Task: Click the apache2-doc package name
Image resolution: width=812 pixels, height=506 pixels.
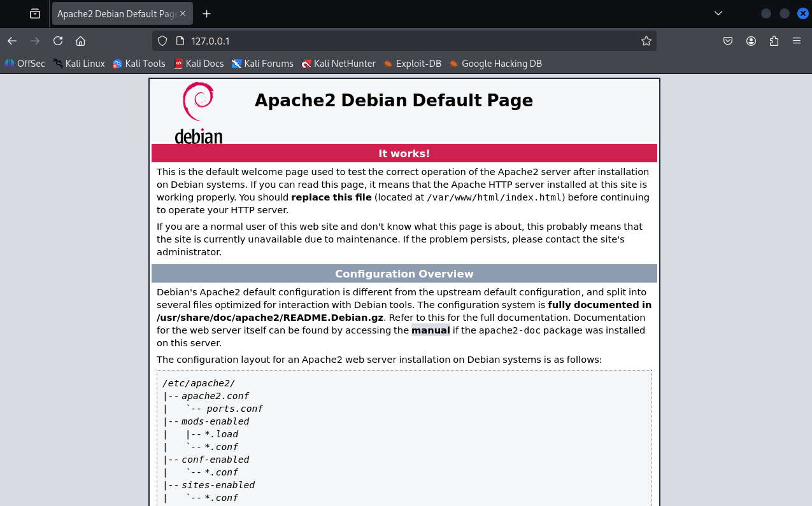Action: [510, 330]
